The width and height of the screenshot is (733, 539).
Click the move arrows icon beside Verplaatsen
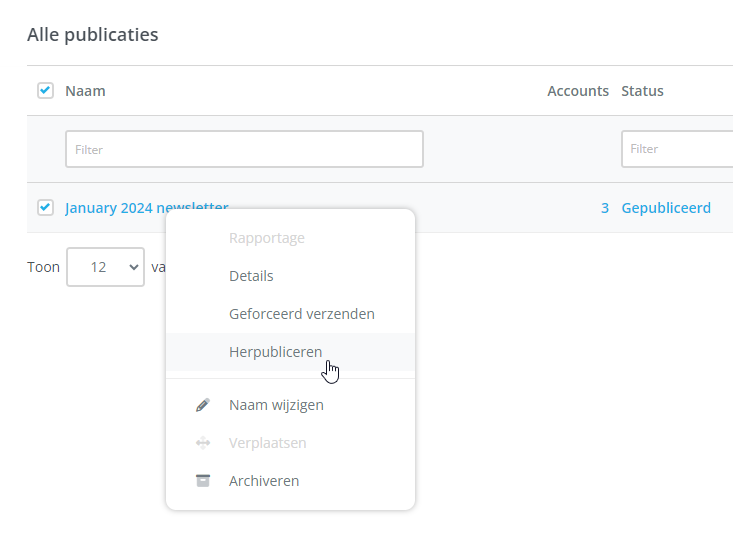pos(203,443)
